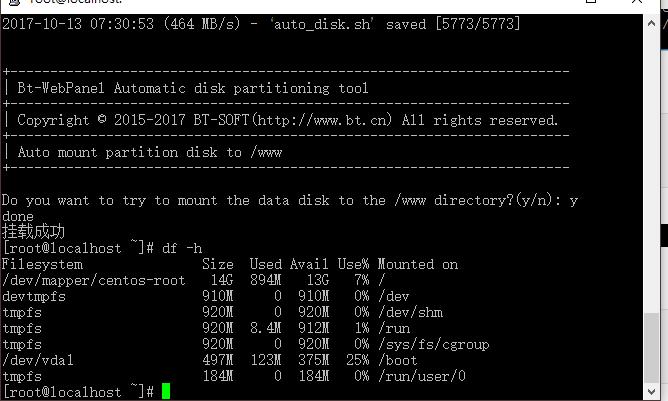Close the terminal window
Screen dimensions: 668x401
point(636,1)
